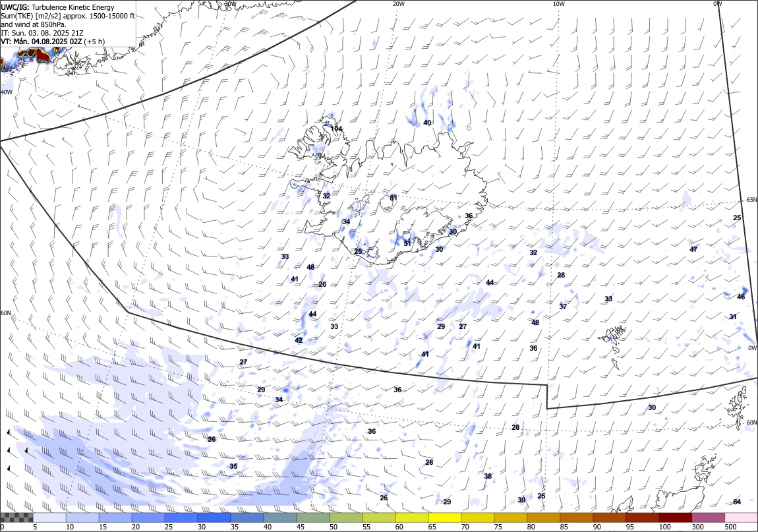This screenshot has width=758, height=532.
Task: Pick the 65–70 yellow legend swatch
Action: tap(444, 517)
